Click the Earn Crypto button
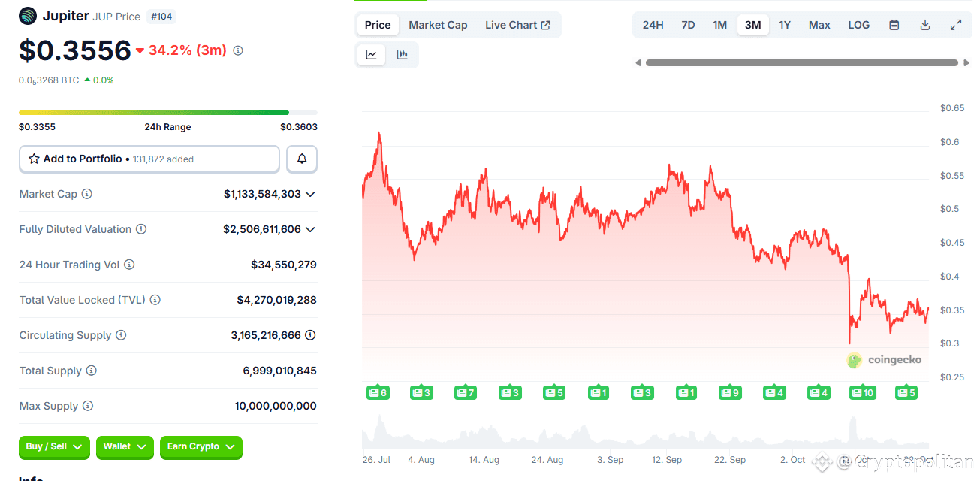The height and width of the screenshot is (481, 980). 201,447
